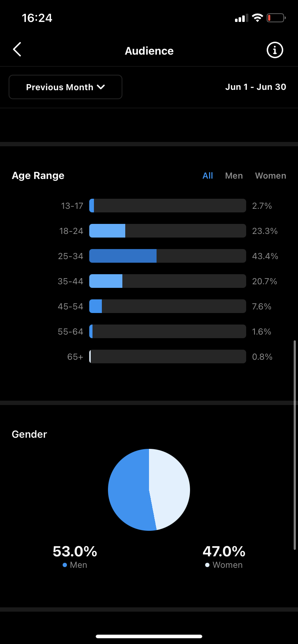Viewport: 298px width, 644px height.
Task: Tap the back arrow icon
Action: [x=17, y=50]
